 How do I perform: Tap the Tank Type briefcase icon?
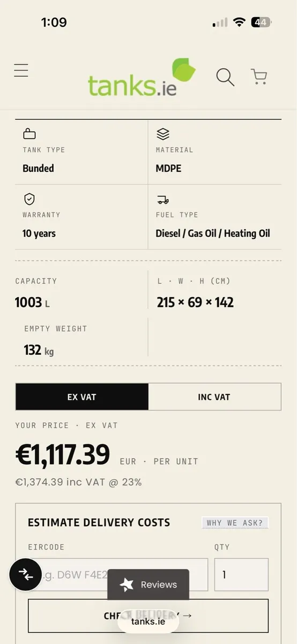29,134
